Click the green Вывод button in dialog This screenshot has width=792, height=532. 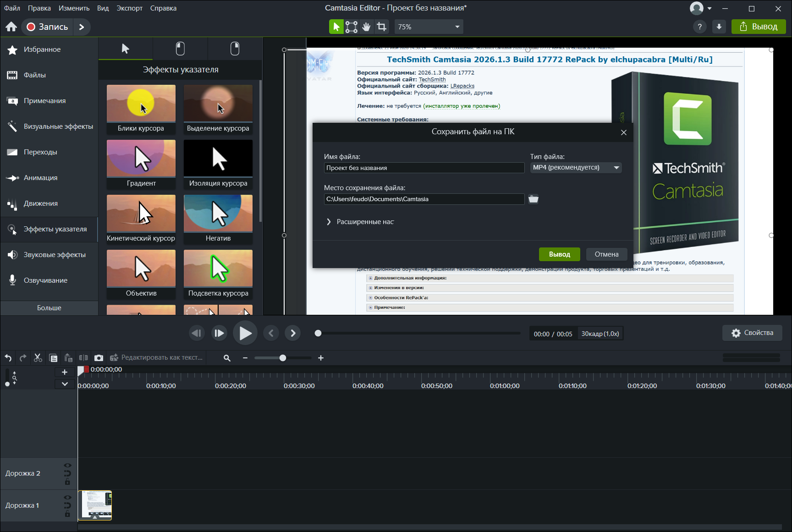[560, 254]
